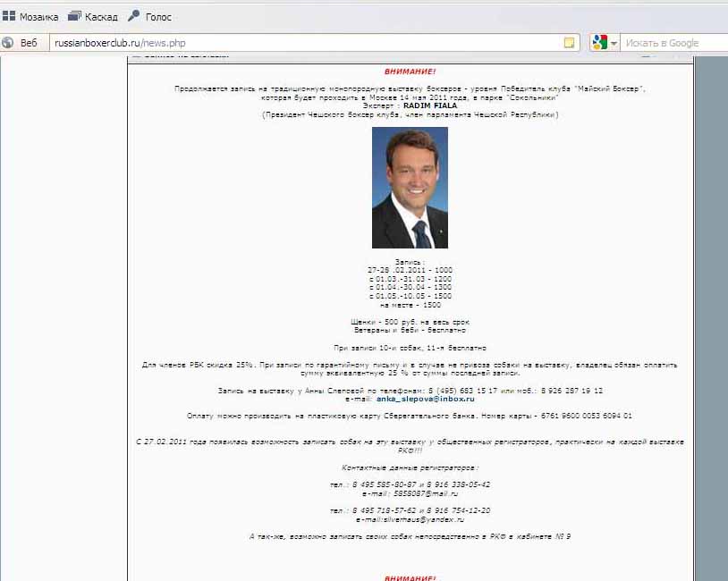Click the Веб globe icon

pyautogui.click(x=8, y=43)
